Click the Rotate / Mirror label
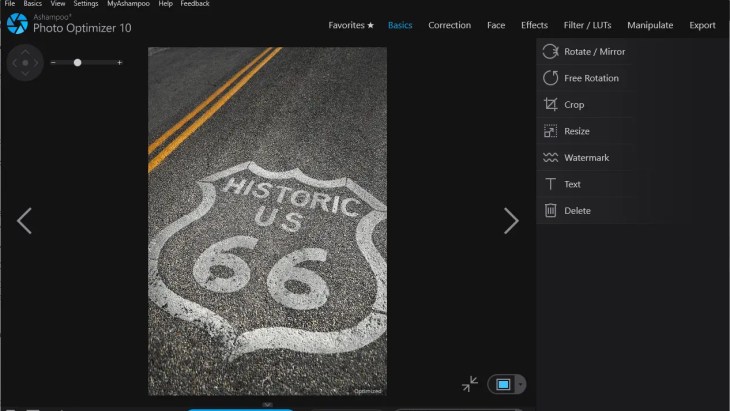Image resolution: width=730 pixels, height=411 pixels. pos(595,52)
